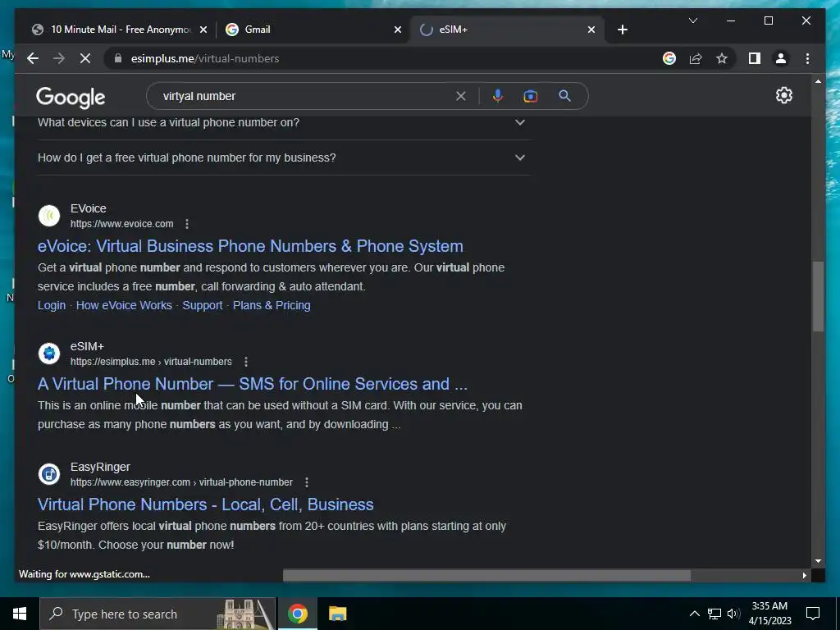Click the taskbar search box
Image resolution: width=840 pixels, height=630 pixels.
pos(157,614)
